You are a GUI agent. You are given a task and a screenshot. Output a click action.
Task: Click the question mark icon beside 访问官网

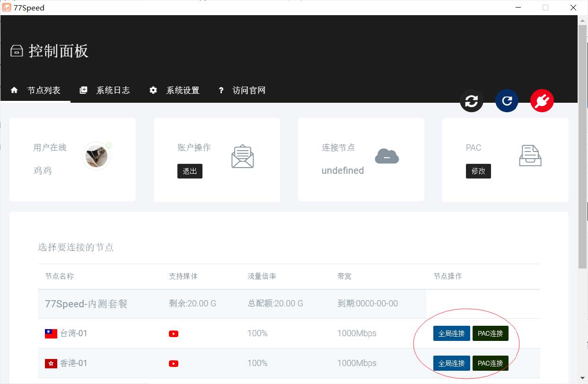[221, 90]
